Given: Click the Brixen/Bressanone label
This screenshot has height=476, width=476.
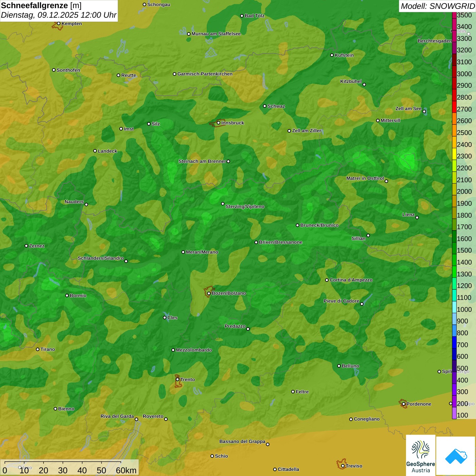Looking at the screenshot, I should pos(280,242).
